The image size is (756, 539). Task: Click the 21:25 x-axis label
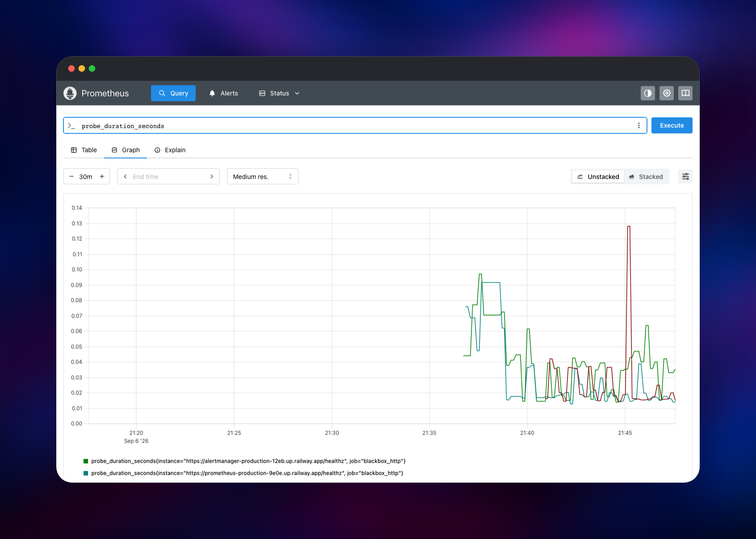tap(234, 433)
